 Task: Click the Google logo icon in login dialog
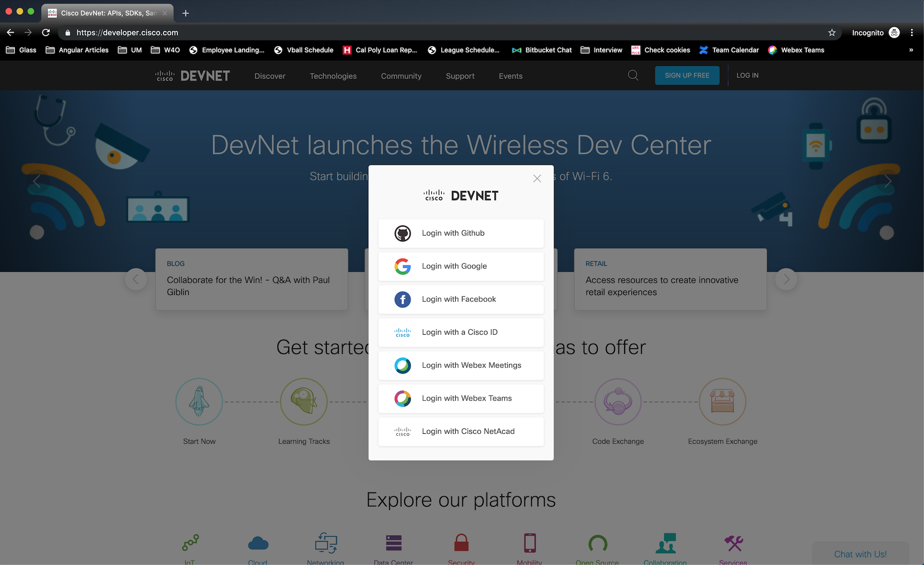coord(403,266)
